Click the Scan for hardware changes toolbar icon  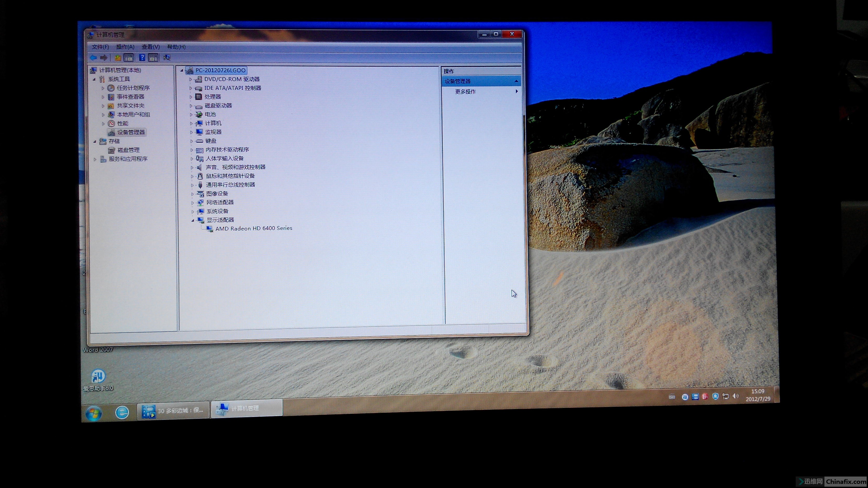coord(167,58)
